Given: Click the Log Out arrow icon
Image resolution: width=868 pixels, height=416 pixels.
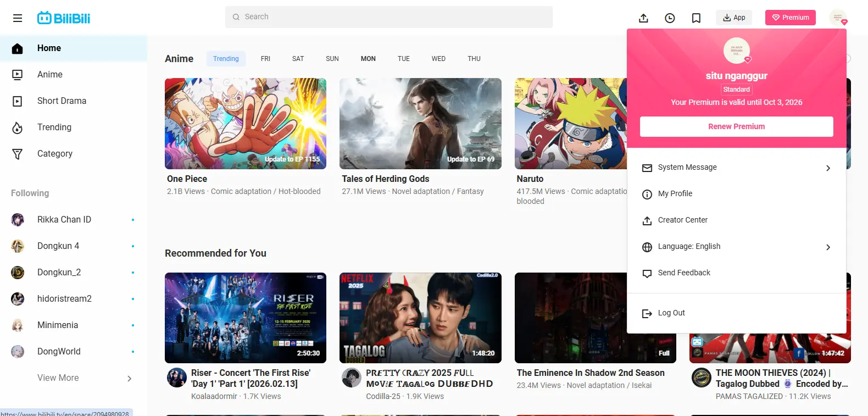Looking at the screenshot, I should (x=647, y=313).
